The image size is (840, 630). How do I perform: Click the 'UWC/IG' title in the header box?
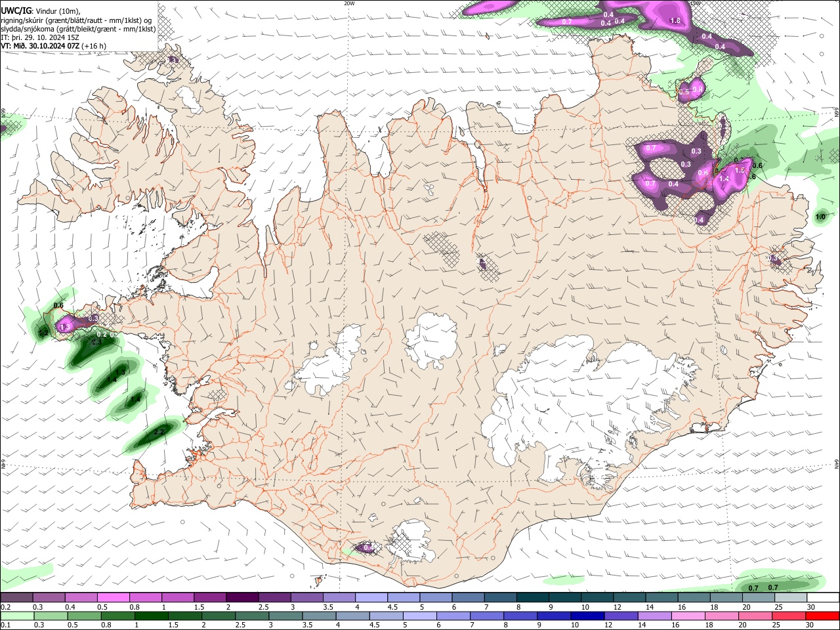16,10
